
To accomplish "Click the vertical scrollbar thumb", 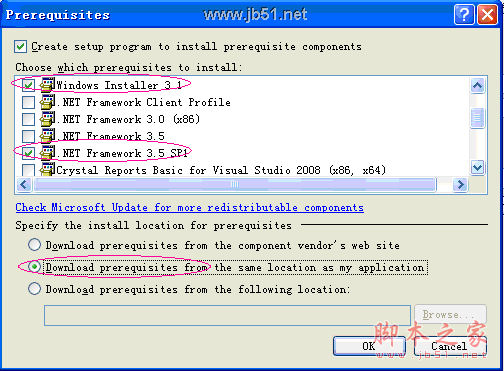I will pyautogui.click(x=477, y=118).
